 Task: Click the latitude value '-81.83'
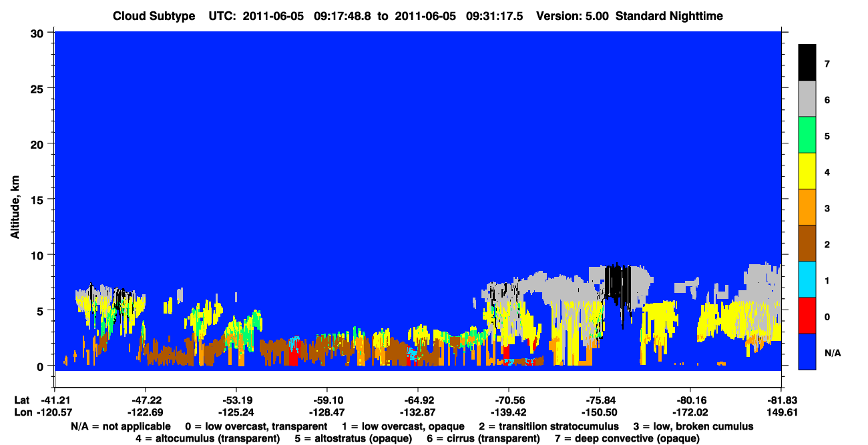[781, 400]
